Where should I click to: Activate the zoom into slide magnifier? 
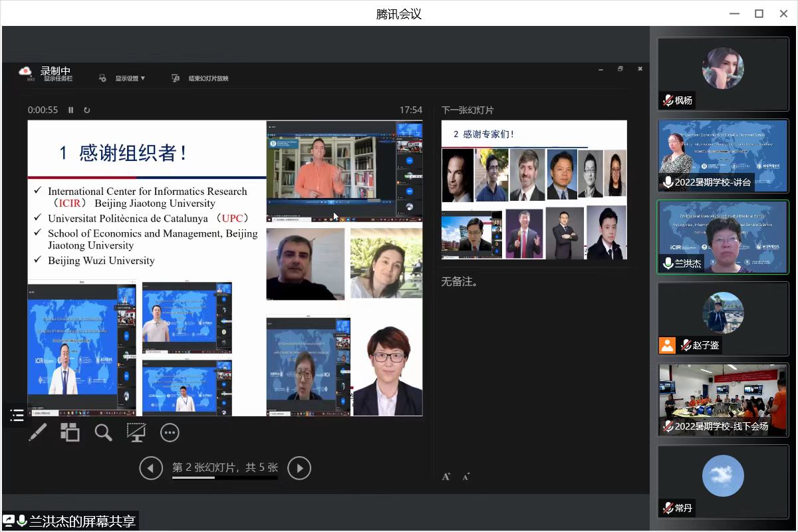[103, 432]
